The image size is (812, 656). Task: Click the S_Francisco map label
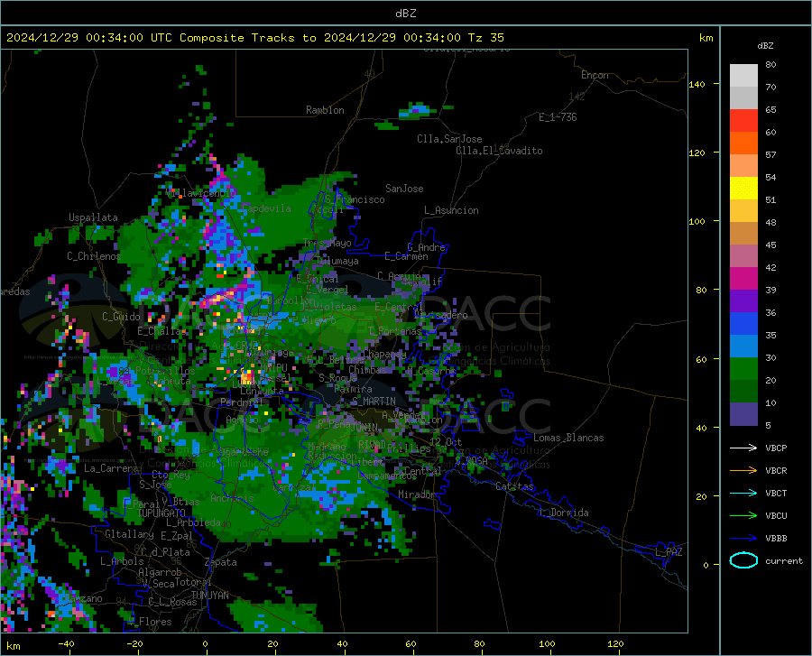click(x=355, y=199)
